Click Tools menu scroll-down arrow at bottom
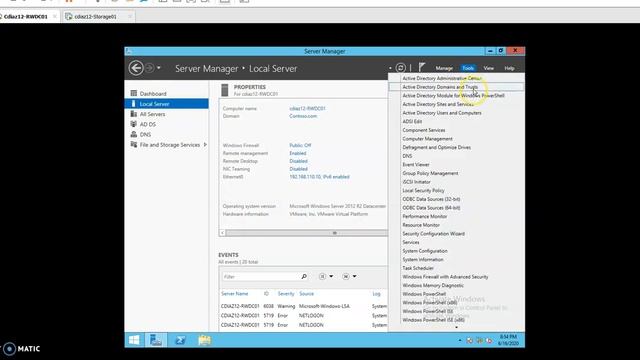 click(456, 327)
